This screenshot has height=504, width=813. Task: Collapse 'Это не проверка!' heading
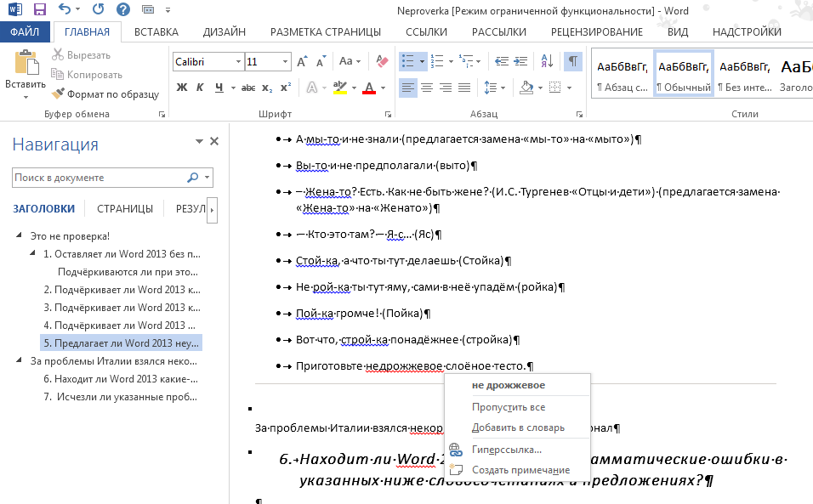pyautogui.click(x=20, y=235)
